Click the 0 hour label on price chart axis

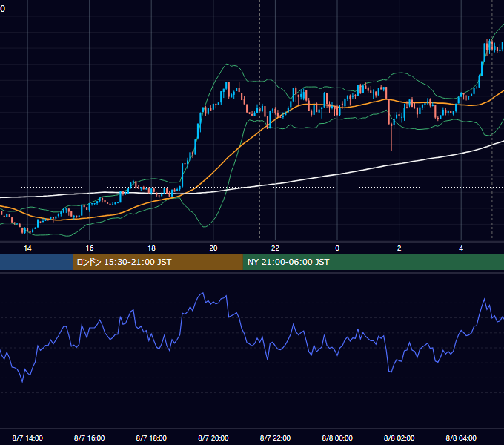point(337,248)
